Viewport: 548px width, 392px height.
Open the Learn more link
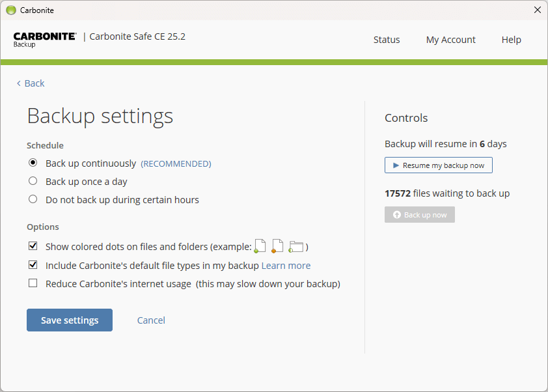(286, 266)
